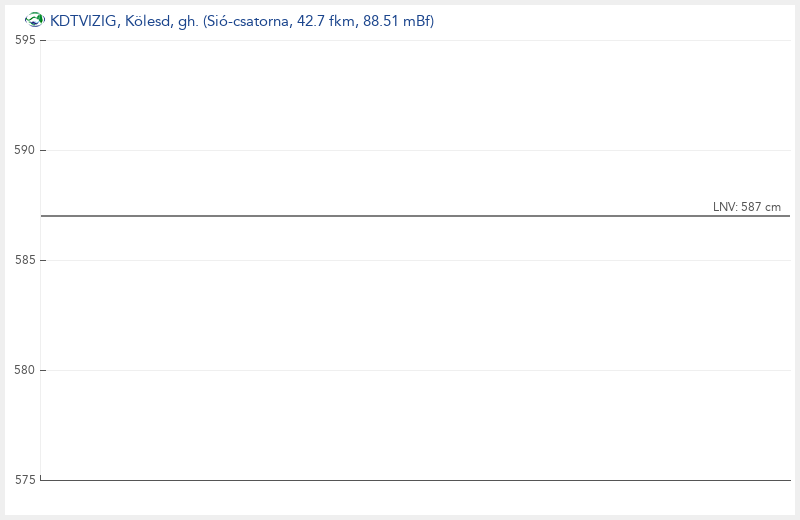800x520 pixels.
Task: Click the 575 y-axis label
Action: click(23, 480)
